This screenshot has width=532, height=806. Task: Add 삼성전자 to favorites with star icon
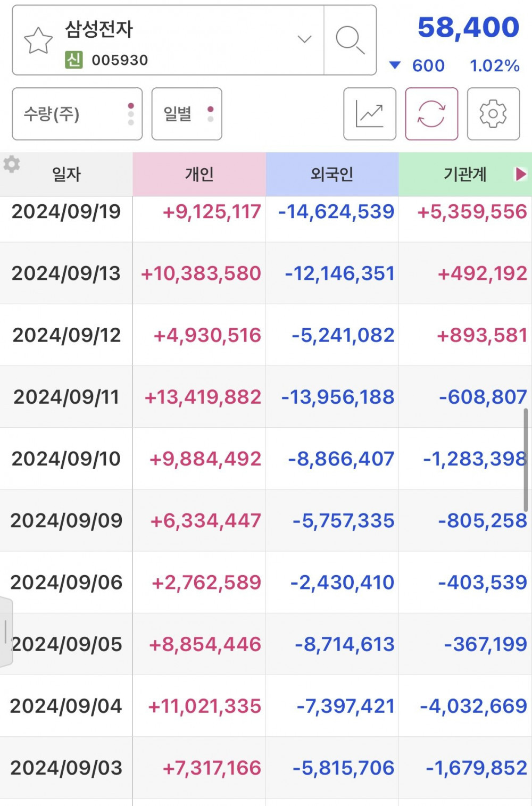[38, 41]
